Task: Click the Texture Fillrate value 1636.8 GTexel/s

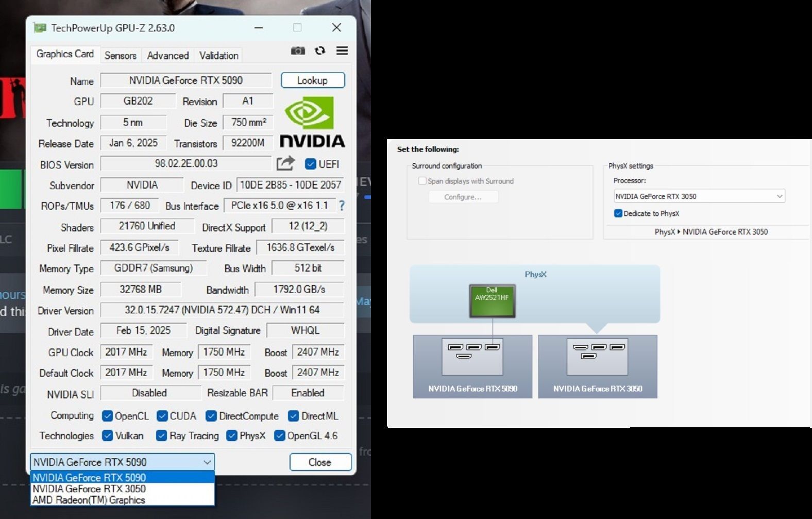Action: (x=300, y=247)
